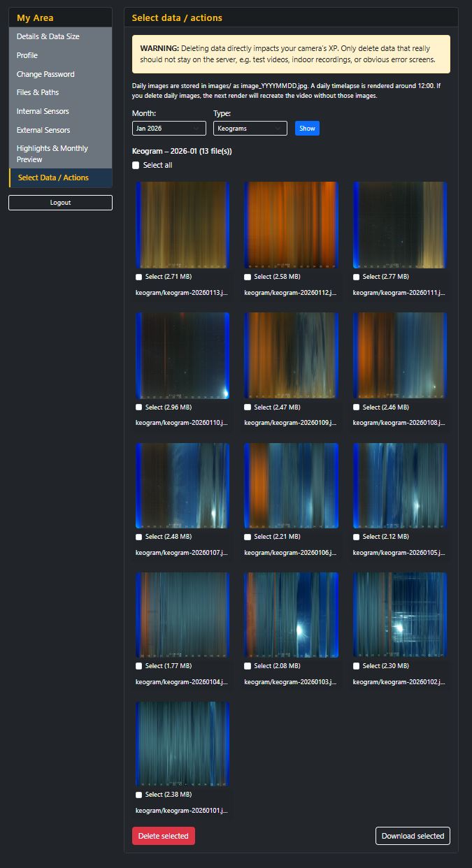Open keogram-20260101 thumbnail image
The image size is (472, 868).
point(183,744)
